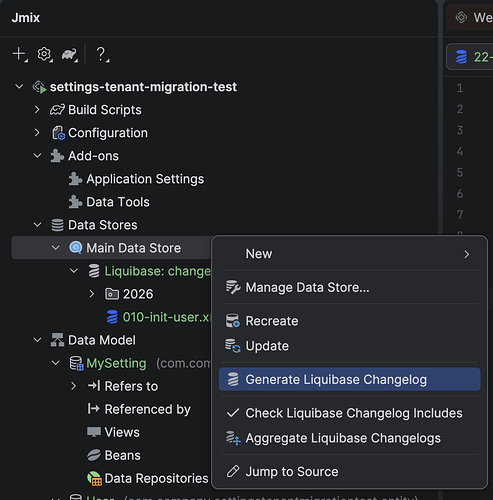Select the Application Settings add-on item
493x500 pixels.
[x=145, y=179]
